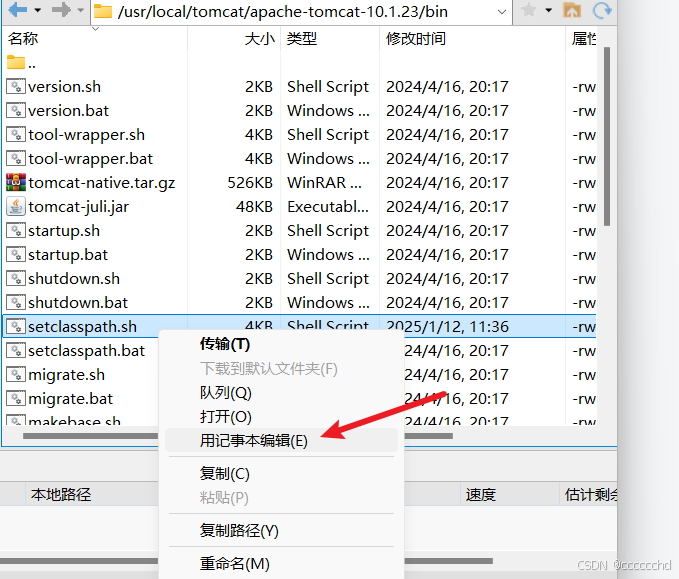Click the migrate.bat file name
This screenshot has height=579, width=679.
coord(71,399)
